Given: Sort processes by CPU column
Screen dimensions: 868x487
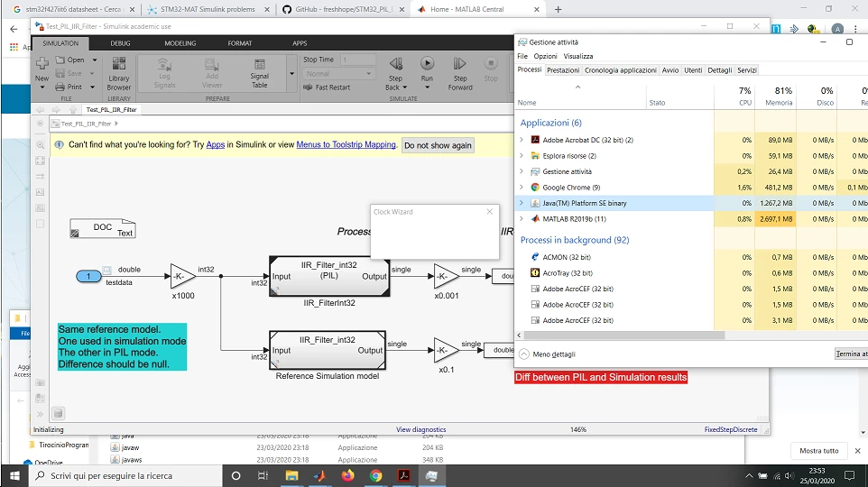Looking at the screenshot, I should point(734,96).
